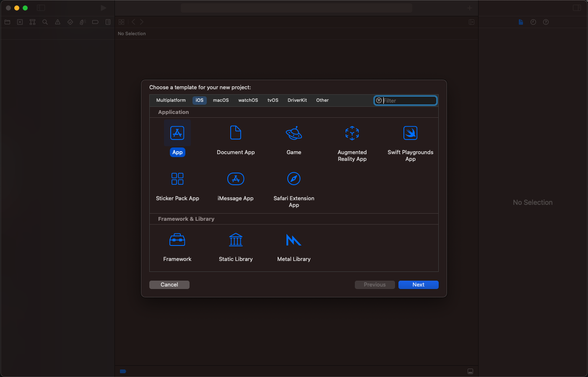Select the Sticker Pack App template

(177, 186)
